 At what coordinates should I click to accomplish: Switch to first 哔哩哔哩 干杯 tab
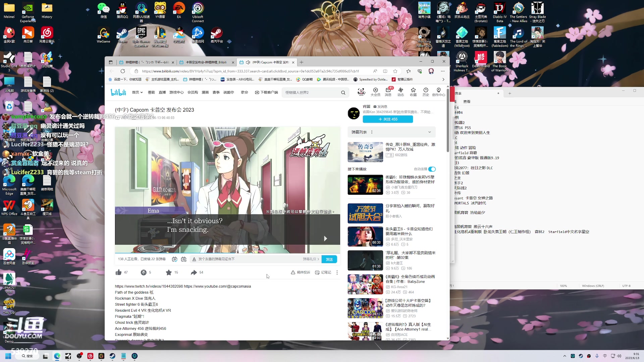pos(147,62)
